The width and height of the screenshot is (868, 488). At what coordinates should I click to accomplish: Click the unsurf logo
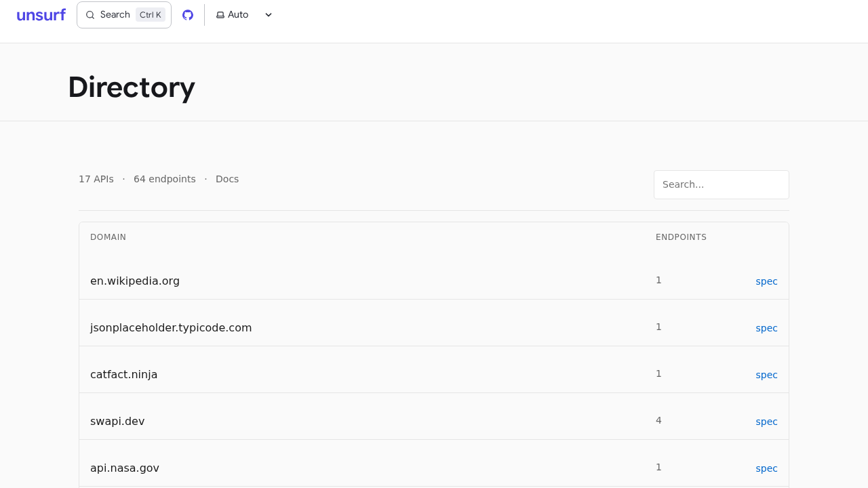41,15
